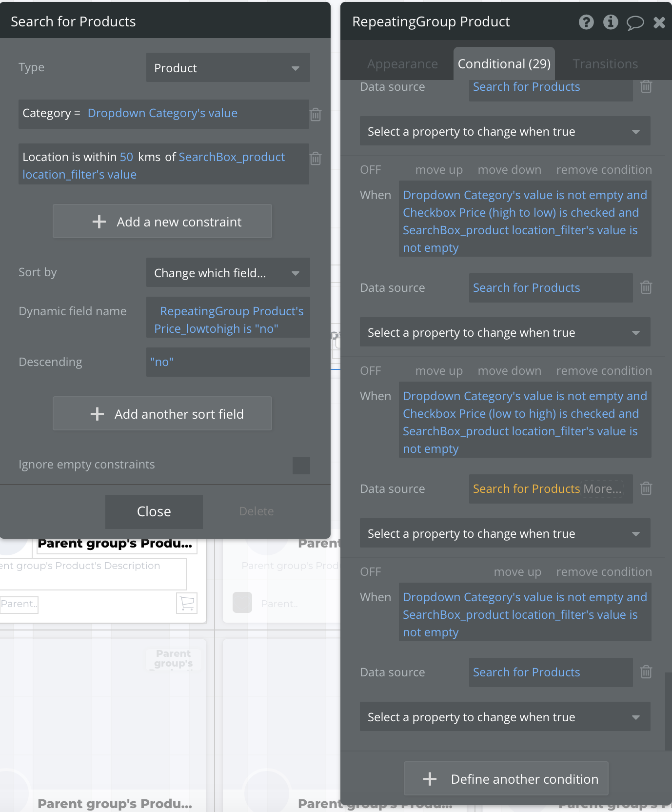Image resolution: width=672 pixels, height=812 pixels.
Task: Remove the last condition's data source via trash icon
Action: coord(646,672)
